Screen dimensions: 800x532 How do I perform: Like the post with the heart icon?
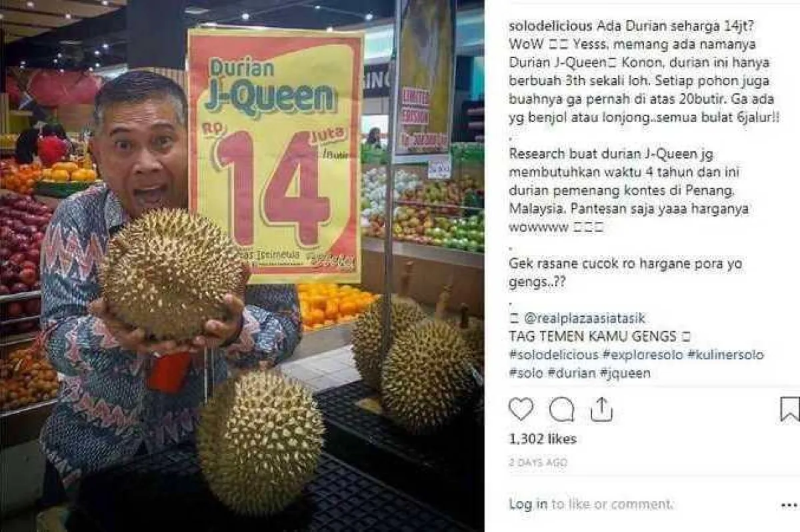[x=521, y=409]
